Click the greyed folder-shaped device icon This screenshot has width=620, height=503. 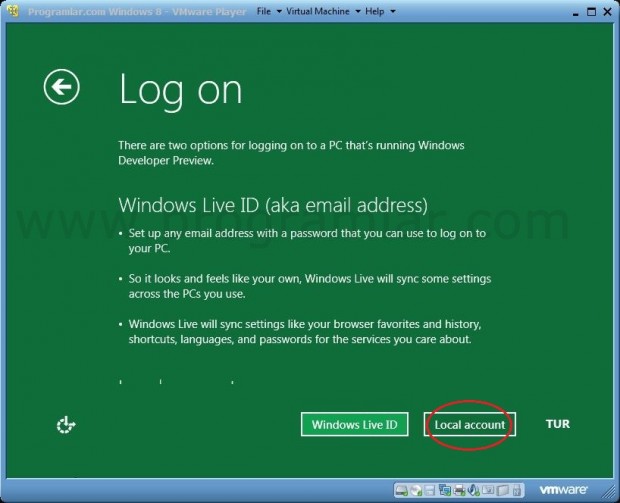tap(503, 490)
